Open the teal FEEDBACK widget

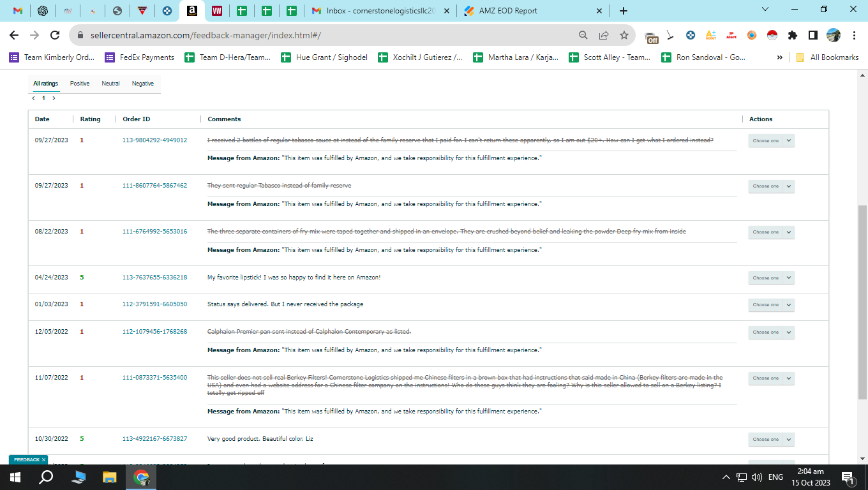[x=27, y=459]
